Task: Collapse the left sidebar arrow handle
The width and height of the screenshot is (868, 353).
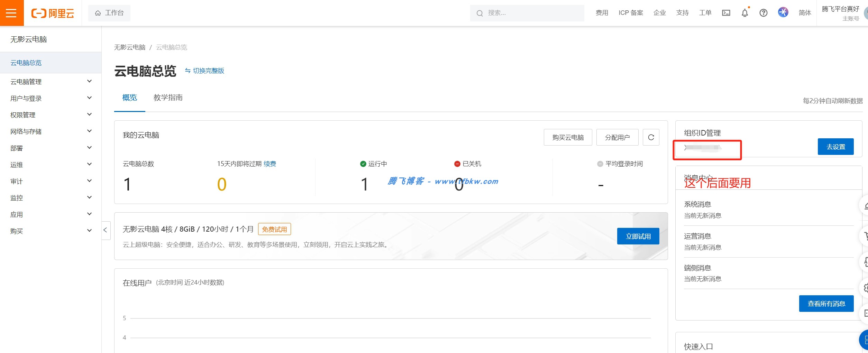Action: (106, 230)
